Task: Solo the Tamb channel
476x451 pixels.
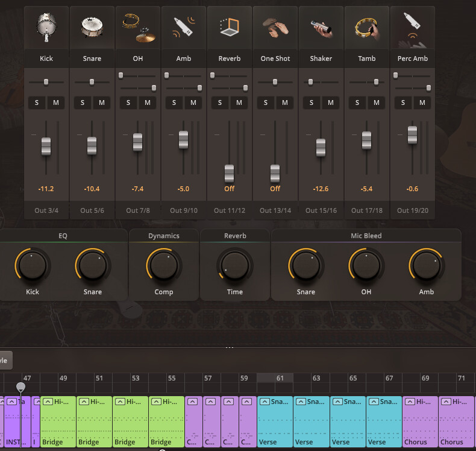Action: pos(357,102)
